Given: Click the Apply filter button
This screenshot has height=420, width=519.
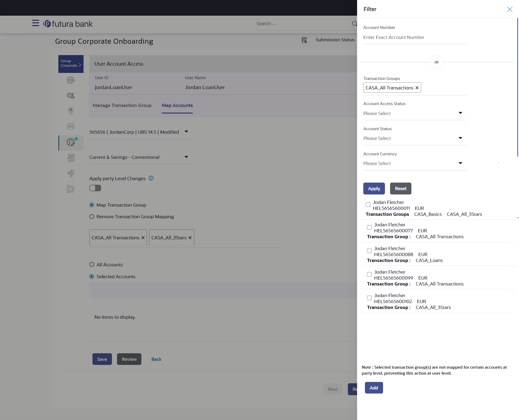Looking at the screenshot, I should pos(374,189).
